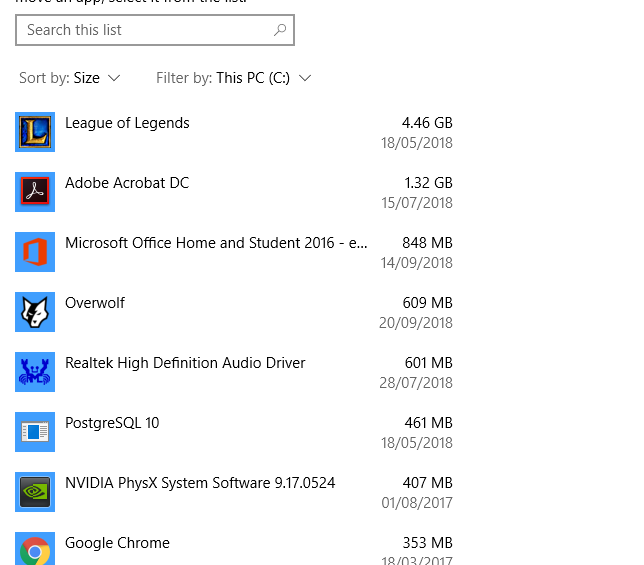Click the 353 MB size value
This screenshot has width=644, height=565.
(427, 542)
